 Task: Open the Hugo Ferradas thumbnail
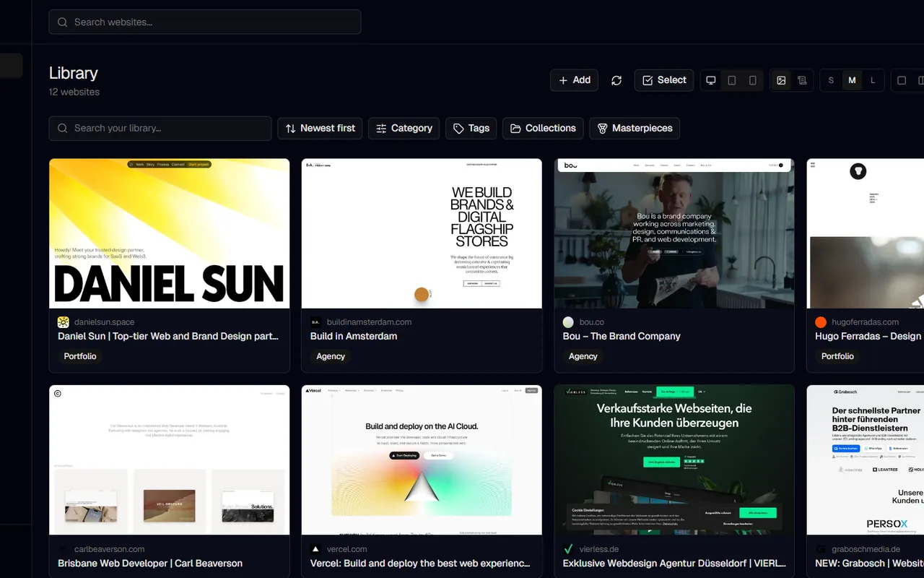865,233
